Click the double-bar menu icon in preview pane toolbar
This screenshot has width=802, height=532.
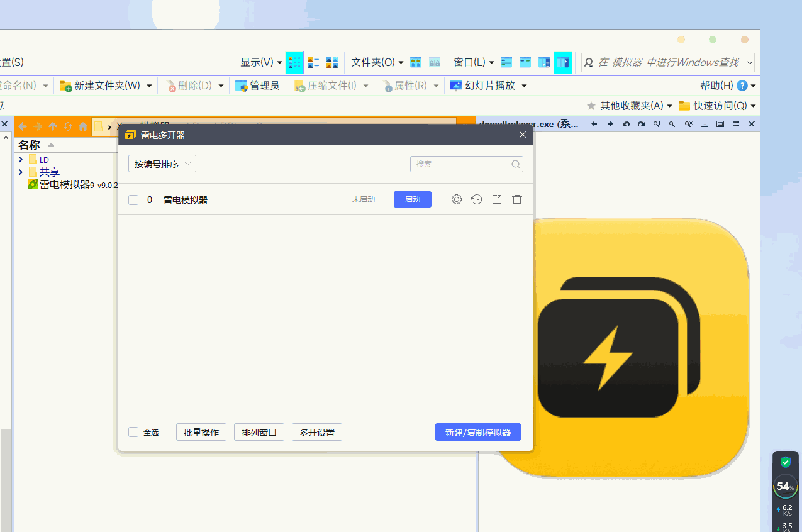point(736,124)
